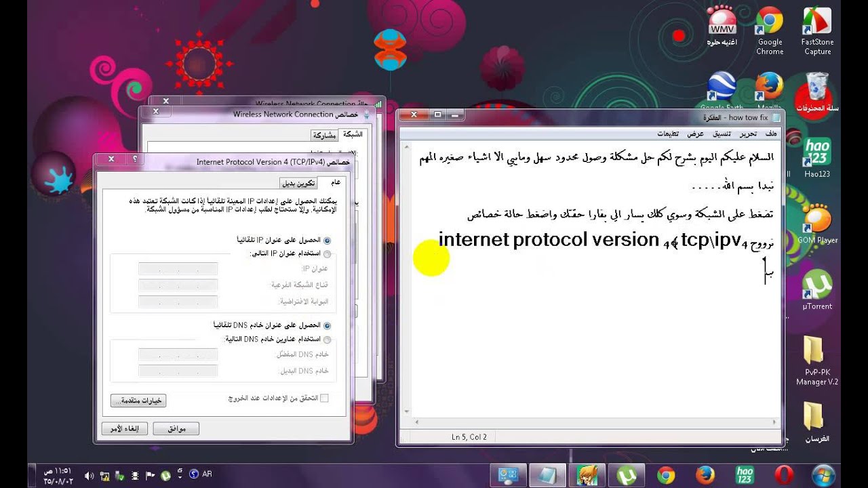
Task: Click the alternate DNS خادم DNS البديل field
Action: [178, 371]
